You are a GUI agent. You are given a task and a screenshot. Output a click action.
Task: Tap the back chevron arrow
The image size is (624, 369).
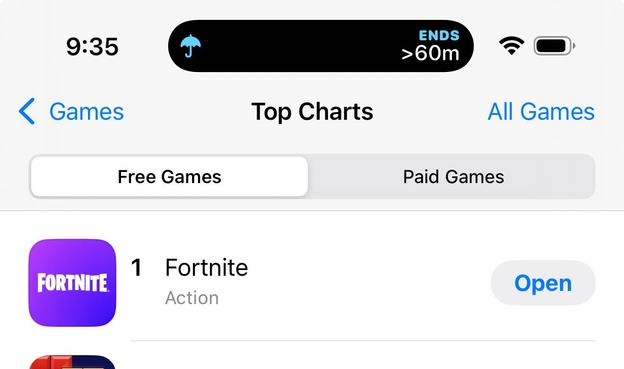(x=27, y=111)
